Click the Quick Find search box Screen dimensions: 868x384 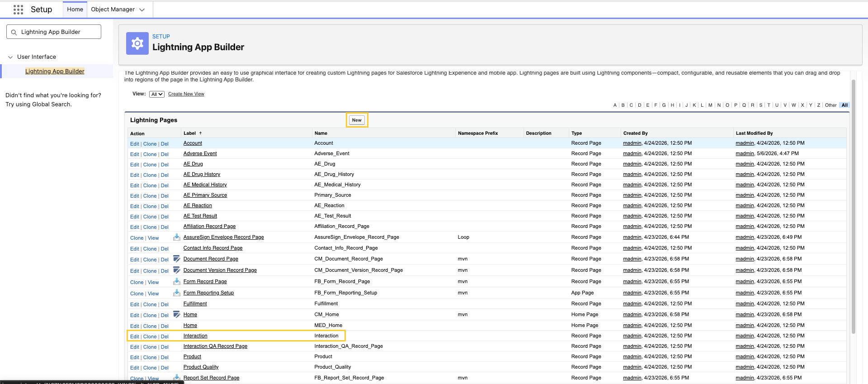pos(54,32)
